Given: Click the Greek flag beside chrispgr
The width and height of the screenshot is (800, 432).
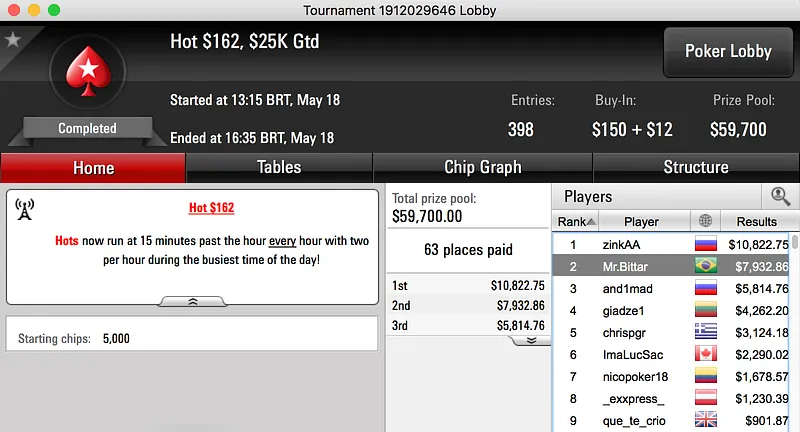Looking at the screenshot, I should click(706, 332).
